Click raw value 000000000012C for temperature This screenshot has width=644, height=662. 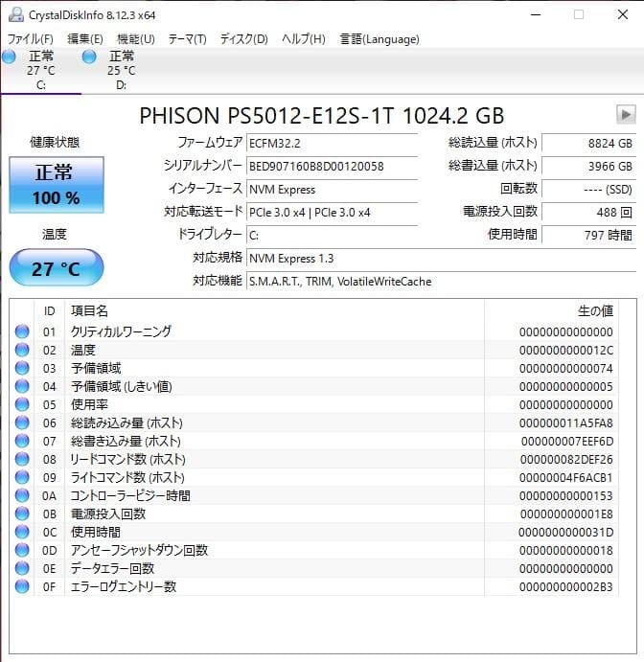565,350
